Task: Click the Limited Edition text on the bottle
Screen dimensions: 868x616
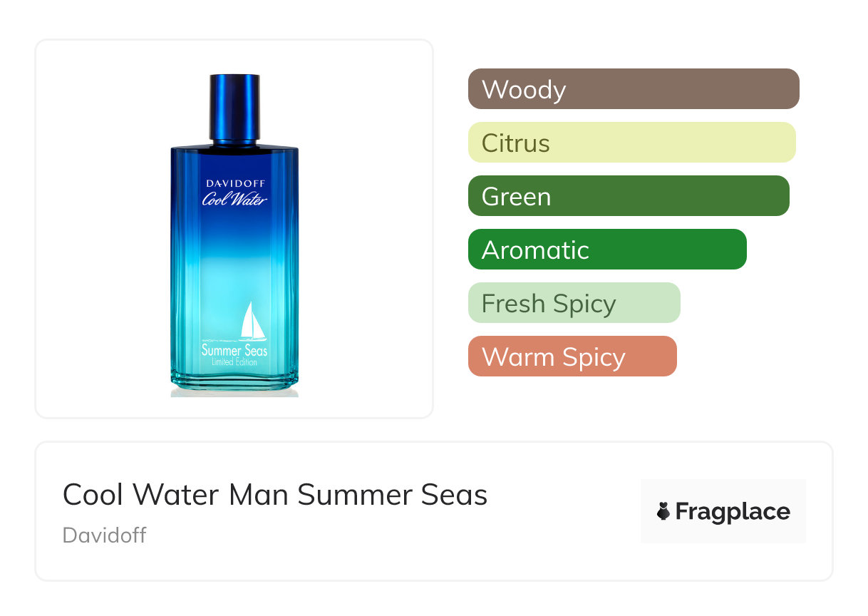Action: pos(234,362)
